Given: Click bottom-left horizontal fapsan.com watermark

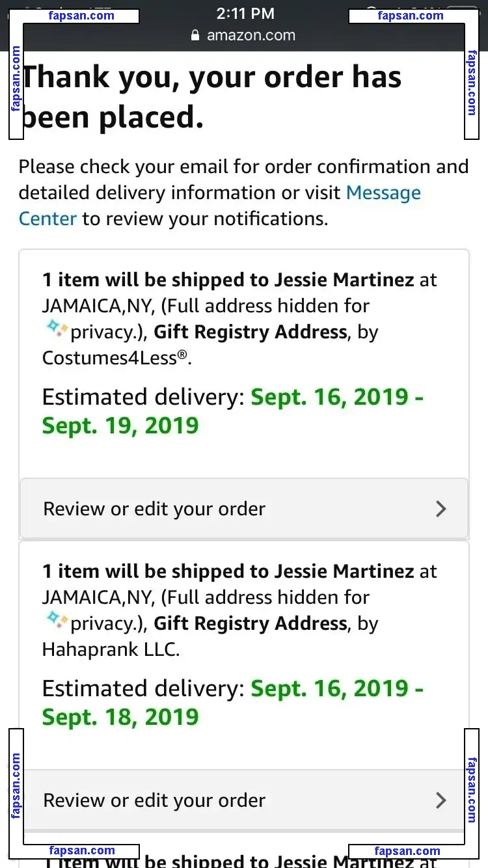Looking at the screenshot, I should click(x=81, y=851).
